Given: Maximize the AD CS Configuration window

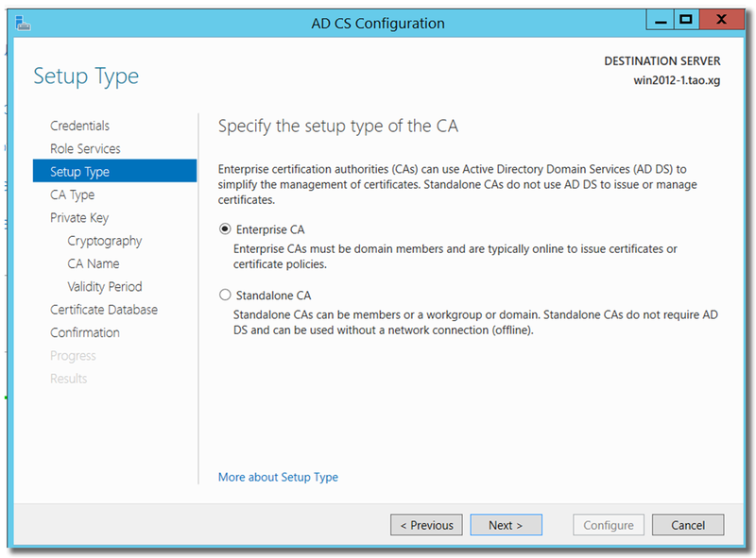Looking at the screenshot, I should pos(686,20).
